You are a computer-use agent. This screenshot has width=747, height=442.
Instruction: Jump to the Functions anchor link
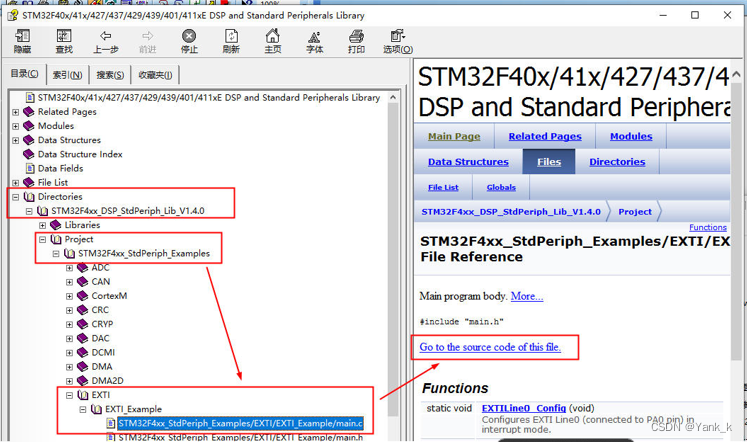click(x=708, y=227)
